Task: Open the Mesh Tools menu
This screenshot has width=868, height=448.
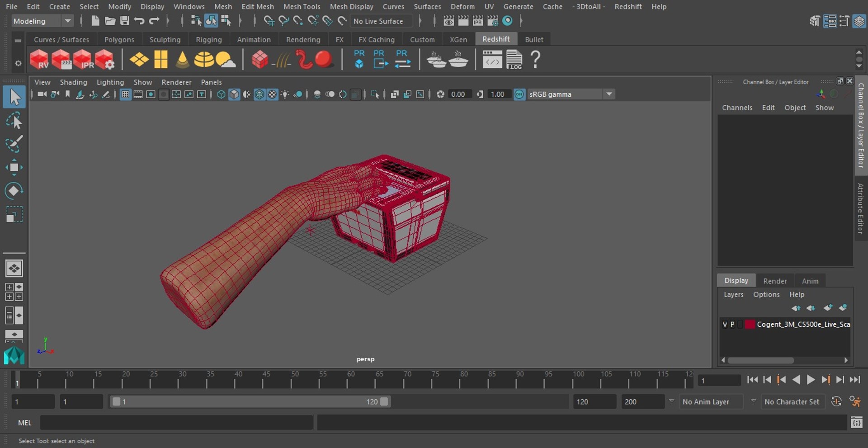Action: point(302,6)
